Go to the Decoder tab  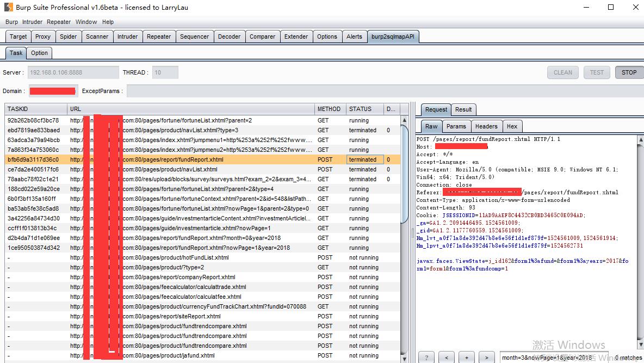click(229, 36)
